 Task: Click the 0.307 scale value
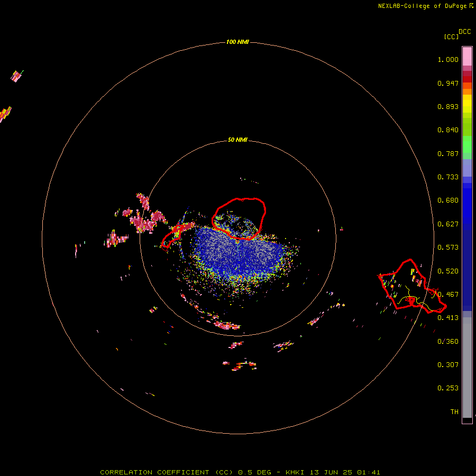pyautogui.click(x=448, y=365)
